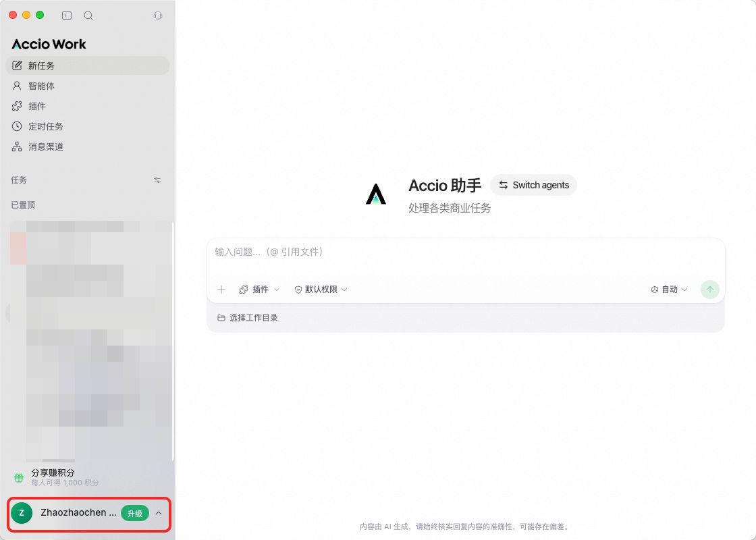Click the green send arrow button

[709, 290]
